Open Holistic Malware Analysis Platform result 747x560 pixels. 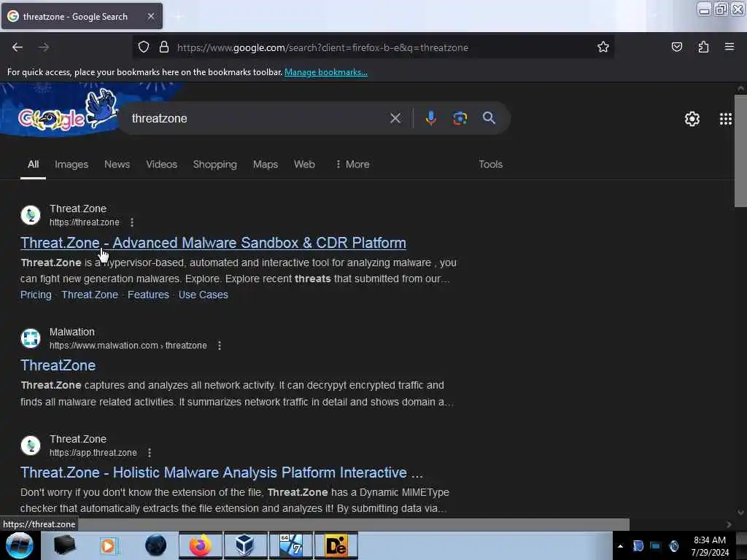pos(222,472)
